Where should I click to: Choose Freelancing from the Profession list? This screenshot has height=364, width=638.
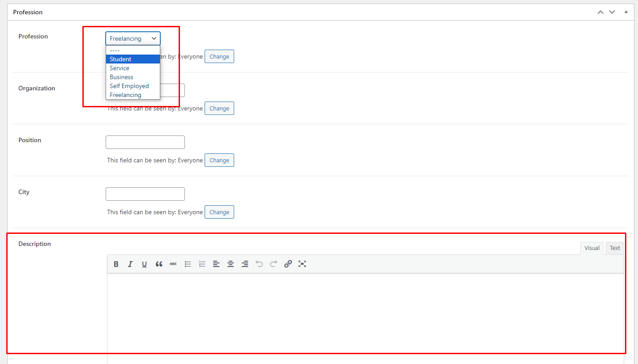[133, 95]
